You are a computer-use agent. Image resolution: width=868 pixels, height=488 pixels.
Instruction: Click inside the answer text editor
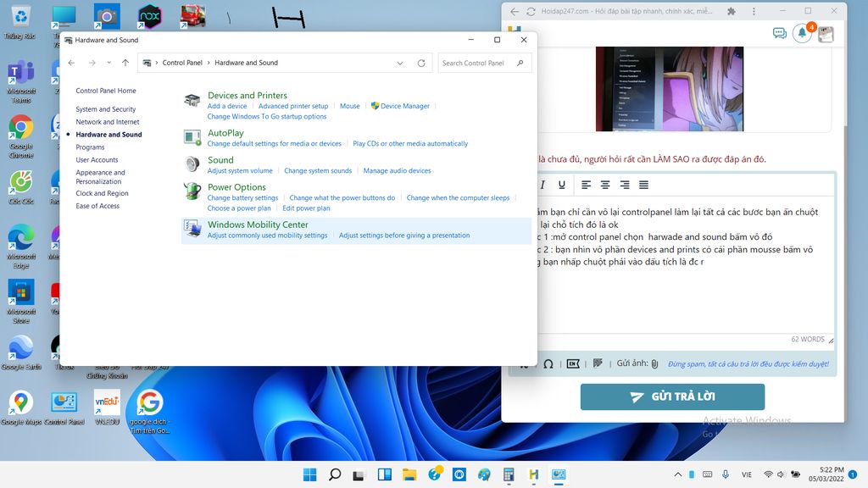point(685,264)
